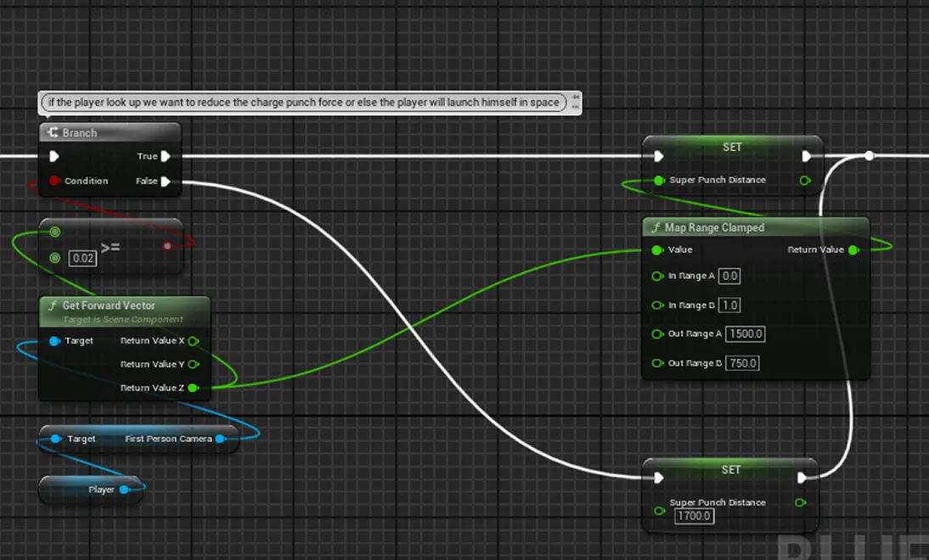This screenshot has height=560, width=929.
Task: Edit the Super Punch Distance 1700.0 field
Action: (x=693, y=516)
